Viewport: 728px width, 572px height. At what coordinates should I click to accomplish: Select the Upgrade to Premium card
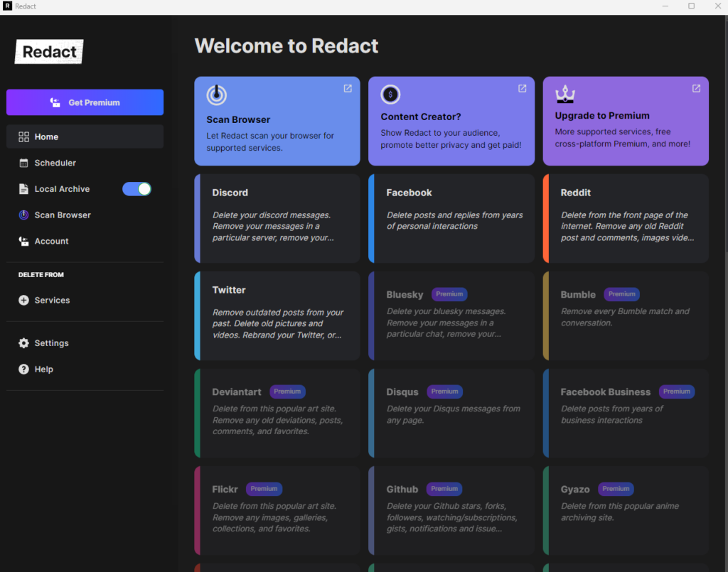click(626, 121)
